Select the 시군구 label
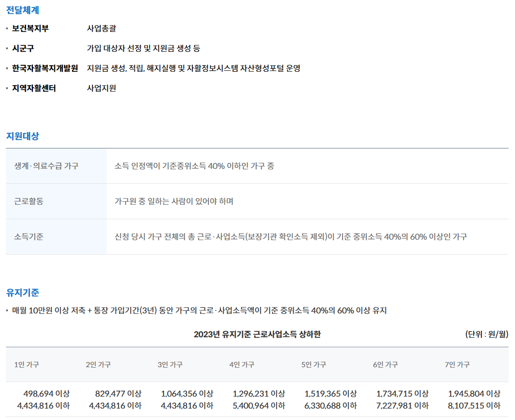The height and width of the screenshot is (420, 515). (23, 48)
